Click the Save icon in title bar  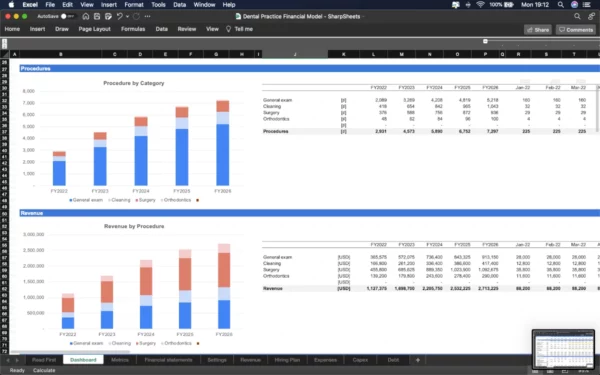tap(97, 16)
